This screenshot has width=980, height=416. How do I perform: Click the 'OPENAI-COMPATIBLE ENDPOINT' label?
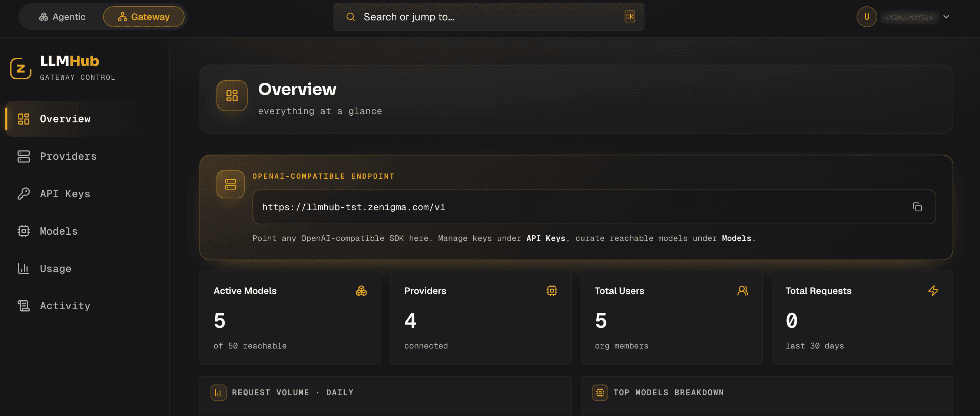(323, 176)
